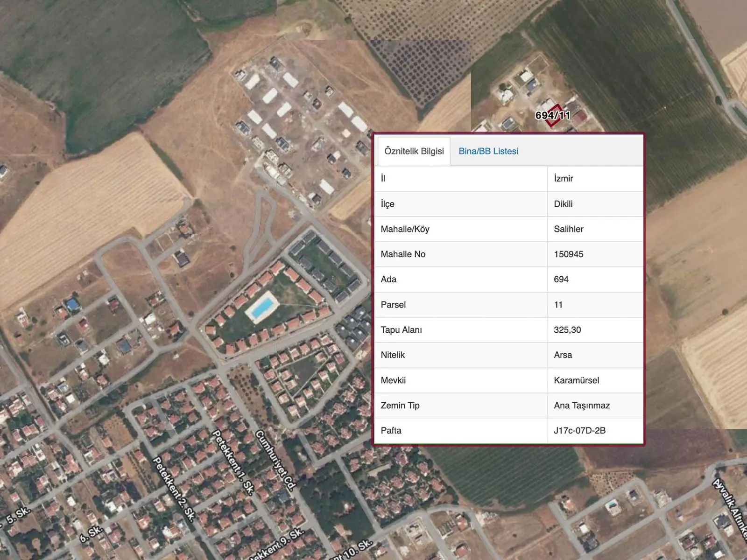Viewport: 747px width, 560px height.
Task: Click the Mahalle/Köy row label
Action: (x=405, y=229)
